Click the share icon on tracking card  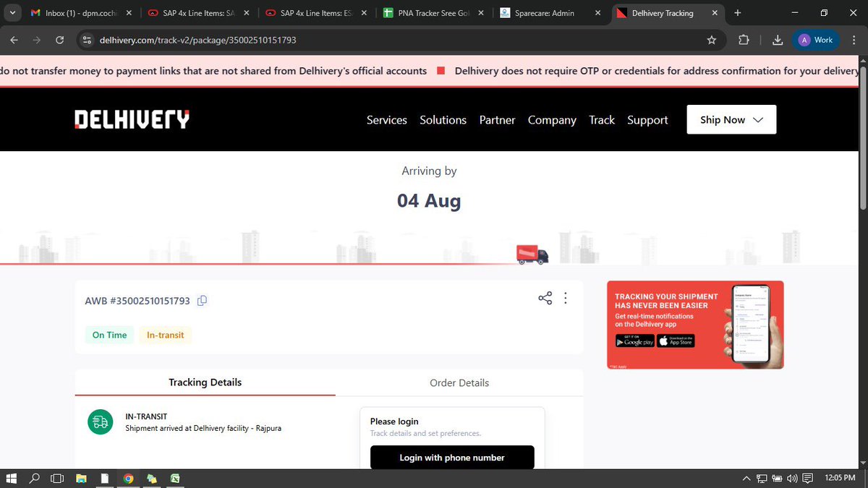[545, 298]
